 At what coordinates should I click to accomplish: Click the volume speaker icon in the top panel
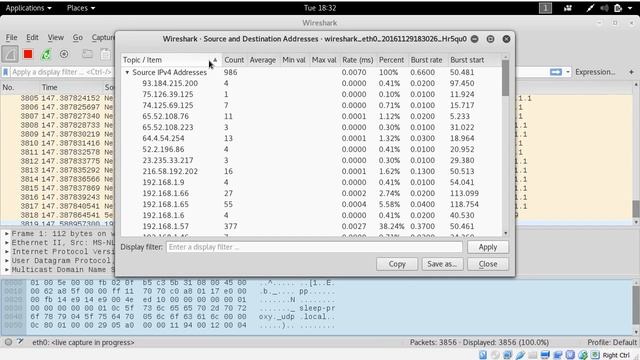pyautogui.click(x=604, y=8)
